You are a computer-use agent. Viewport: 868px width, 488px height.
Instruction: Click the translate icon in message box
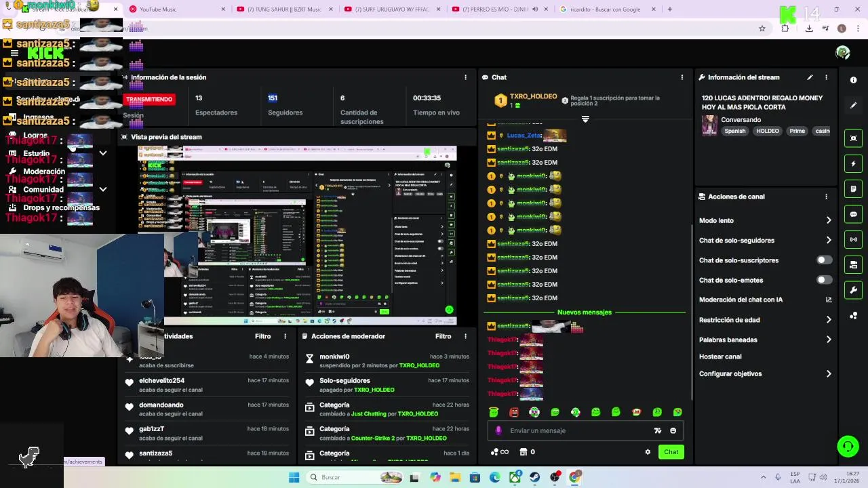pyautogui.click(x=657, y=430)
